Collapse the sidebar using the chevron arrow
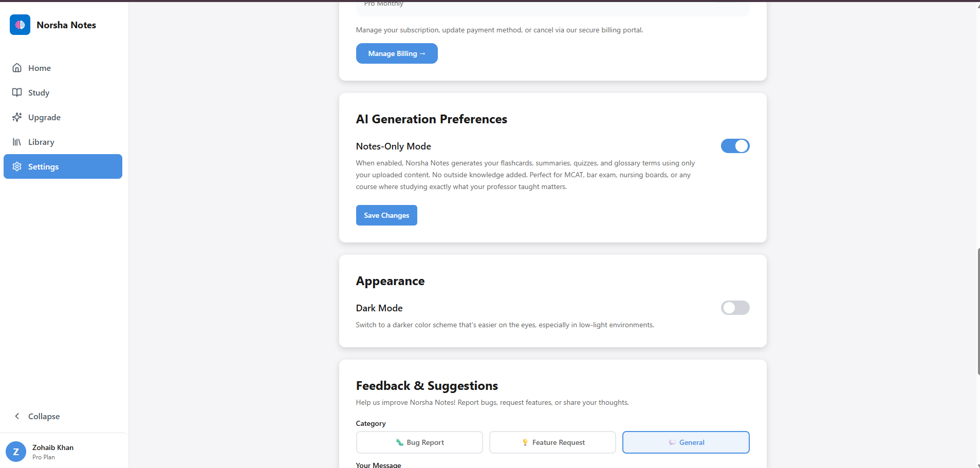Image resolution: width=980 pixels, height=468 pixels. (17, 416)
